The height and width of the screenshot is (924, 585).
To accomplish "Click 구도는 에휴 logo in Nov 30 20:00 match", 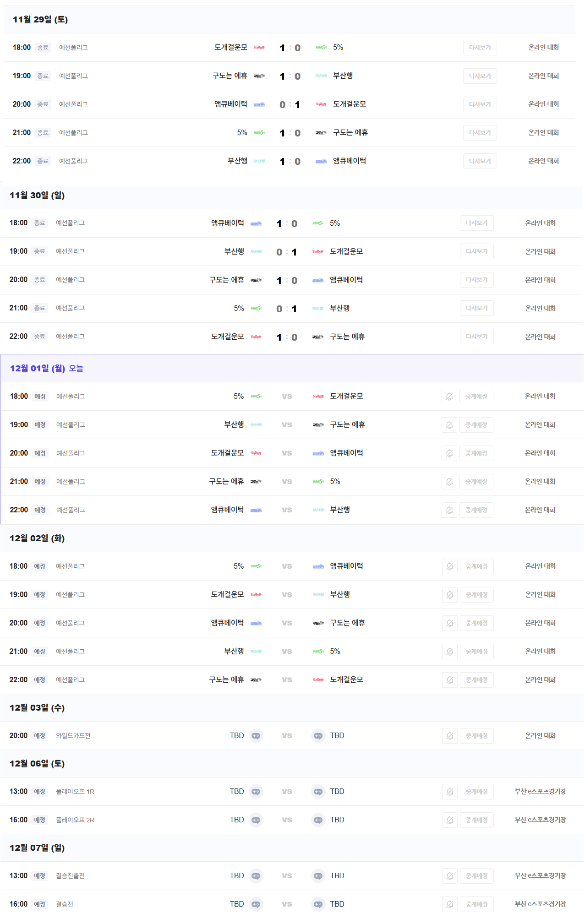I will click(256, 280).
